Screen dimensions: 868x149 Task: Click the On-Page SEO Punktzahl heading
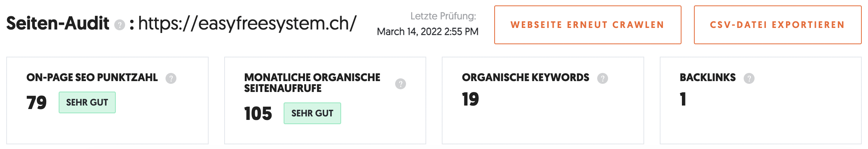pos(92,78)
